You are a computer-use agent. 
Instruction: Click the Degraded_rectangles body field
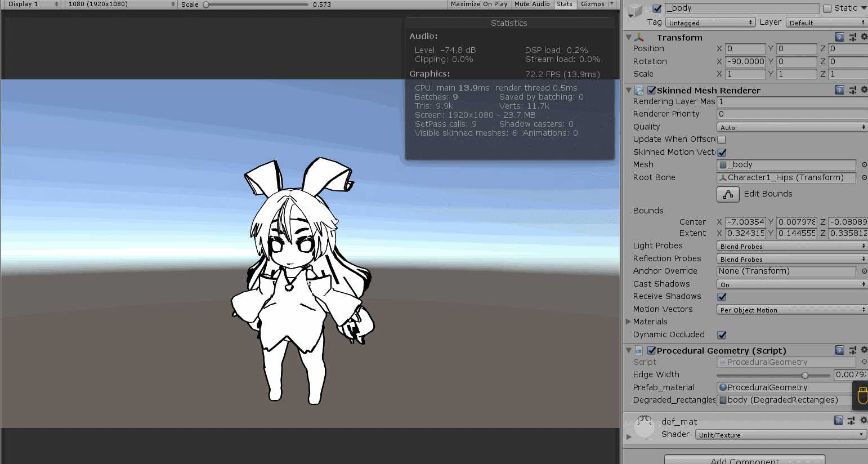(x=786, y=400)
